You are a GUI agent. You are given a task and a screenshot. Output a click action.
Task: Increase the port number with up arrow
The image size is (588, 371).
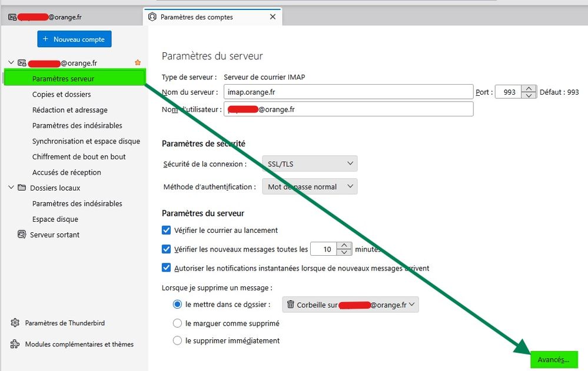click(529, 89)
